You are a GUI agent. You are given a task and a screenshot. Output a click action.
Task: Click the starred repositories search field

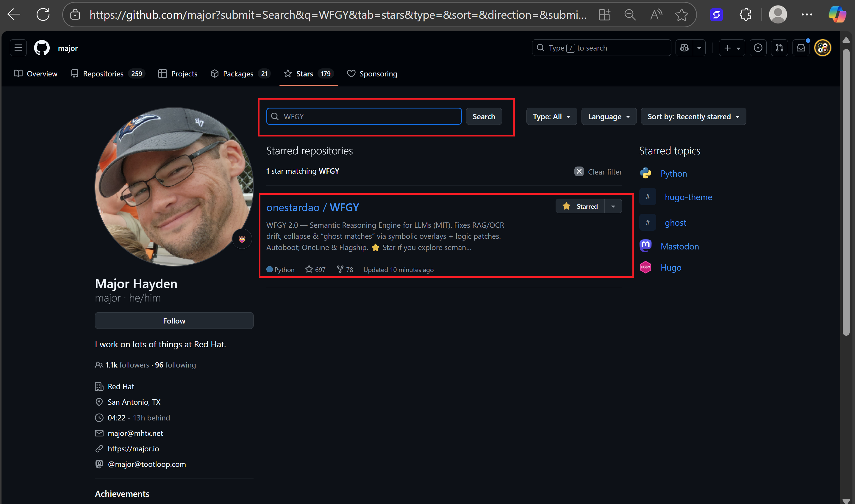pyautogui.click(x=369, y=117)
